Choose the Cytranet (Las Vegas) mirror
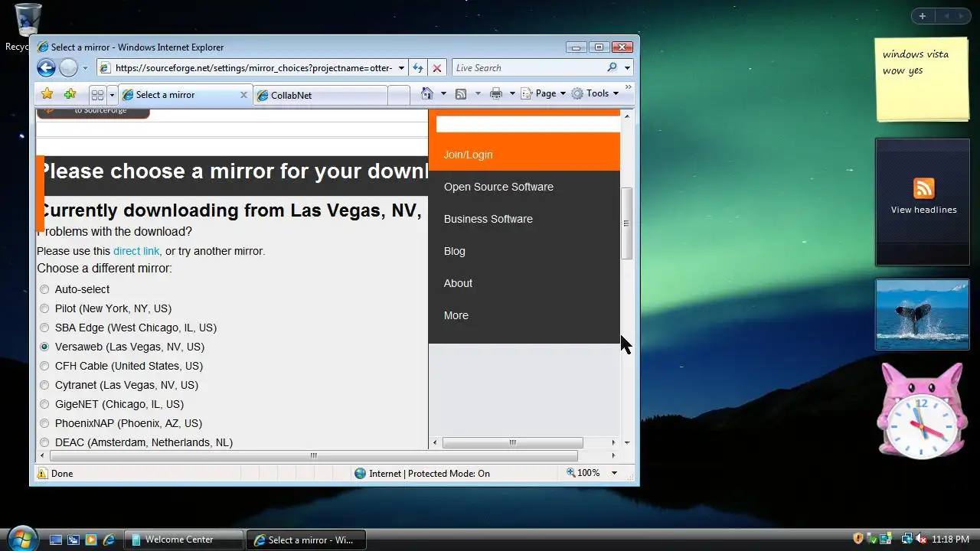 pos(44,385)
